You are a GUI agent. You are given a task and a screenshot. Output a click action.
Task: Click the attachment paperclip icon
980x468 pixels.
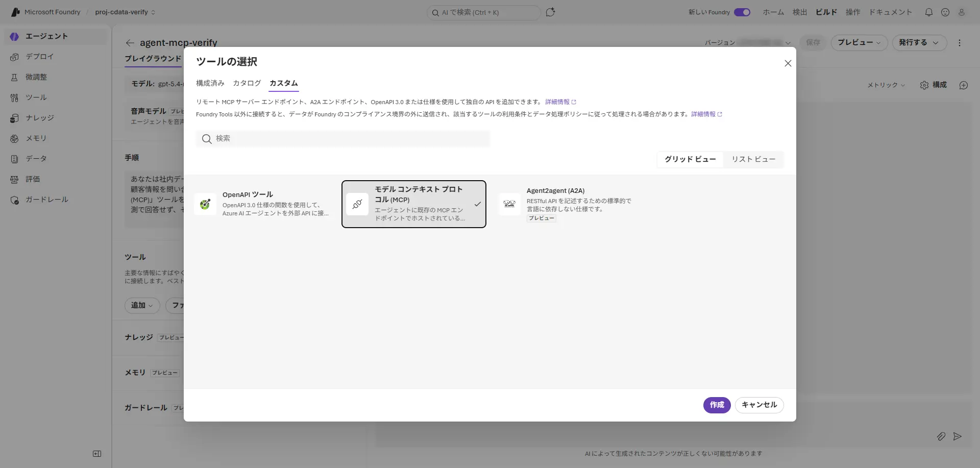941,436
